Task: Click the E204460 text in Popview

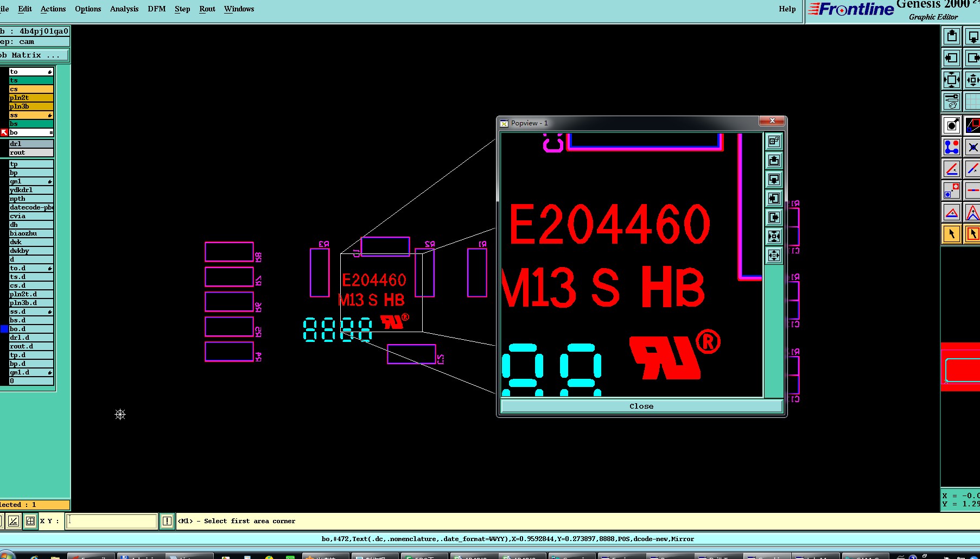Action: click(609, 224)
